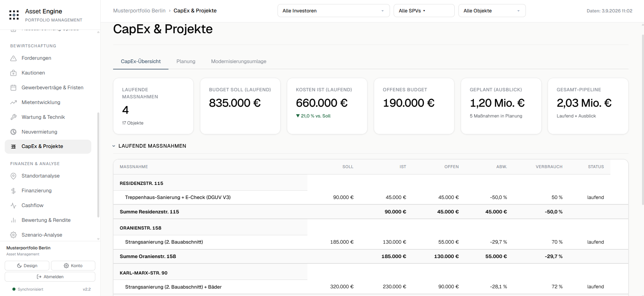Viewport: 644px width, 296px height.
Task: Click the Finanzierung dollar sign icon
Action: coord(13,191)
